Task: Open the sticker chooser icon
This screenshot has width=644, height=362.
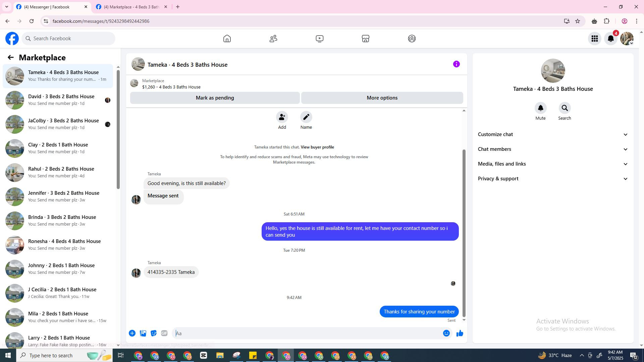Action: [x=154, y=333]
